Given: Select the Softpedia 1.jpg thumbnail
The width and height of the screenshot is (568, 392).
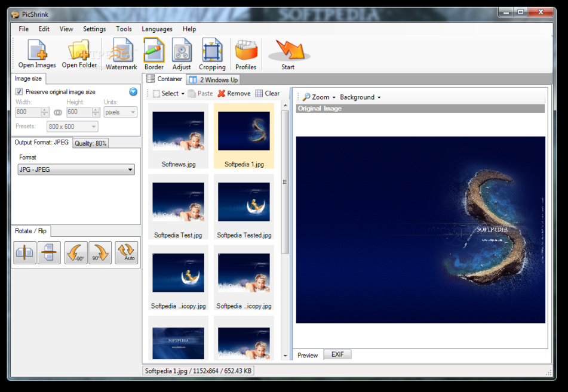Looking at the screenshot, I should [244, 136].
